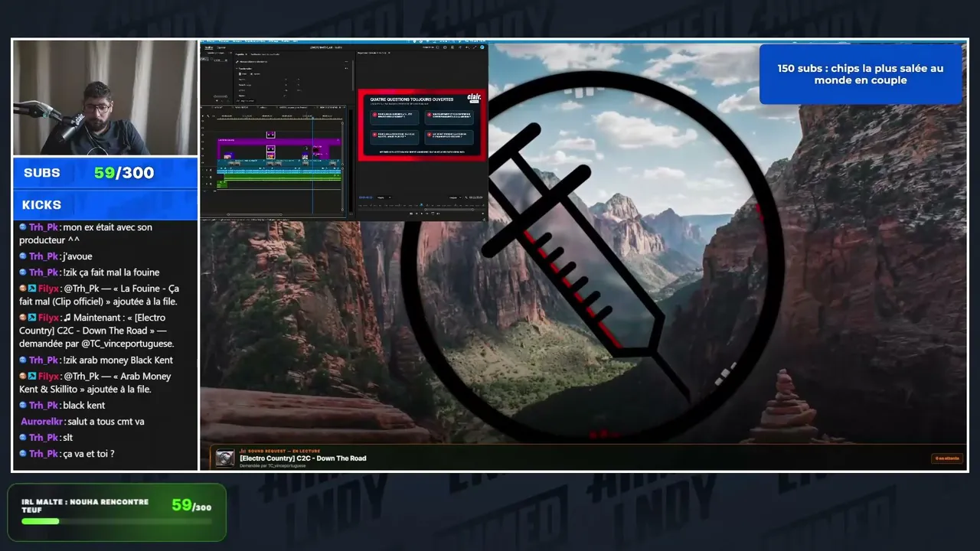Click the badge icon beside Aurorelkr's neighbor "slt" message
The height and width of the screenshot is (551, 980).
[x=23, y=438]
